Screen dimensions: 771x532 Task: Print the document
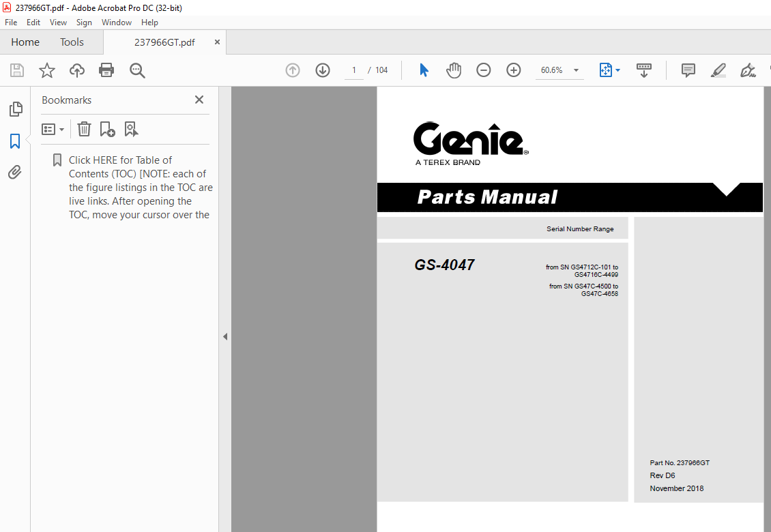pos(106,70)
